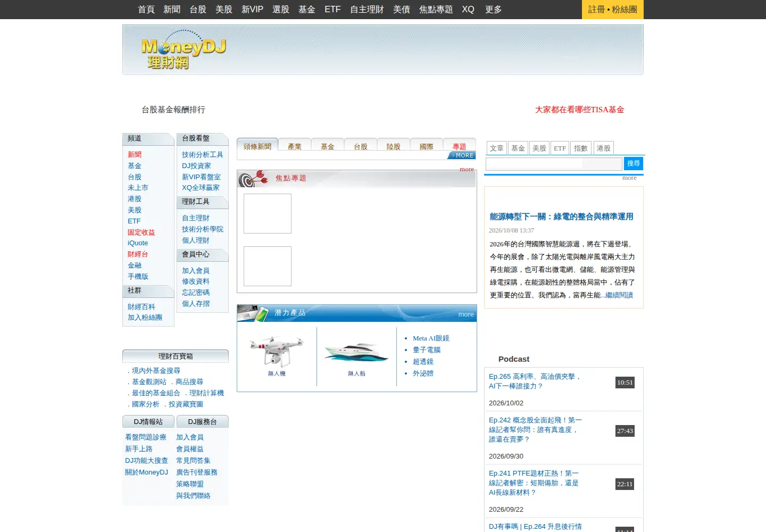Select the 國際 news tab

pyautogui.click(x=427, y=146)
